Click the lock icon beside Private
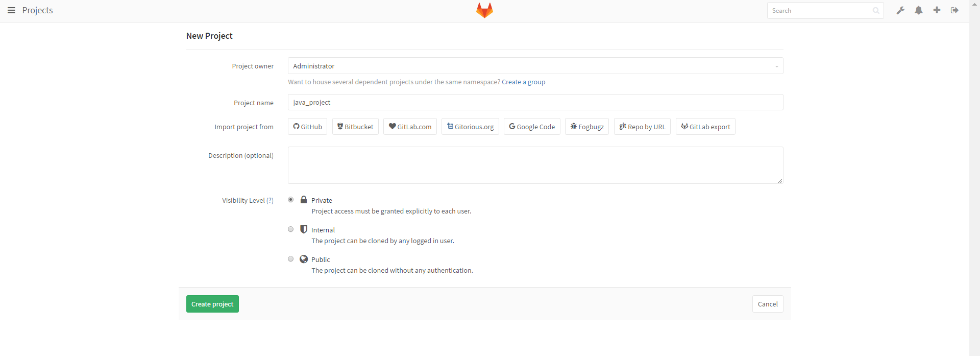The width and height of the screenshot is (980, 356). click(x=304, y=200)
